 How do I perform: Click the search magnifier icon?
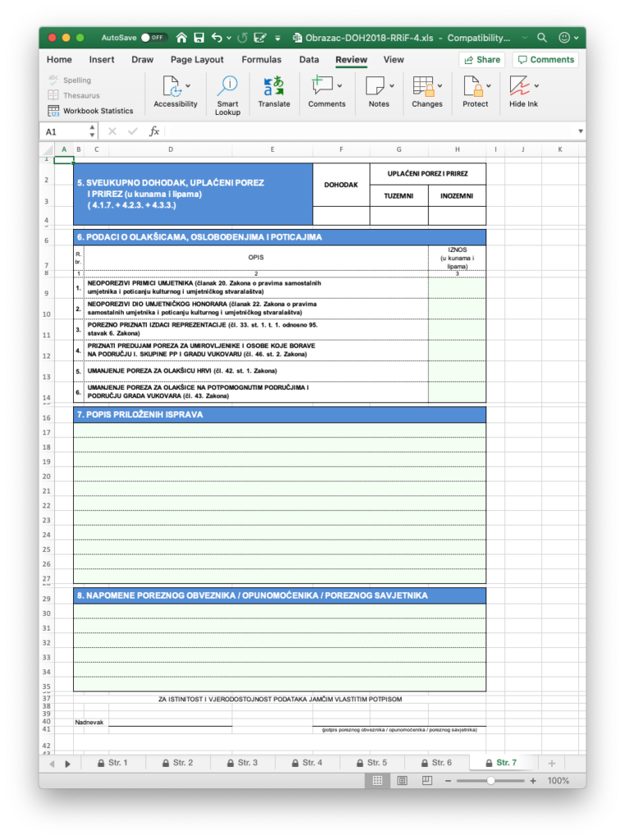click(541, 38)
